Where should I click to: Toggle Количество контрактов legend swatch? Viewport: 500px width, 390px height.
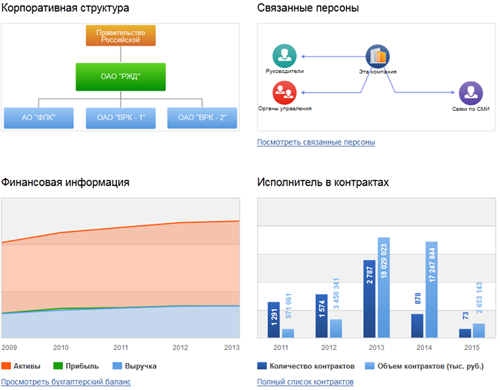[262, 366]
